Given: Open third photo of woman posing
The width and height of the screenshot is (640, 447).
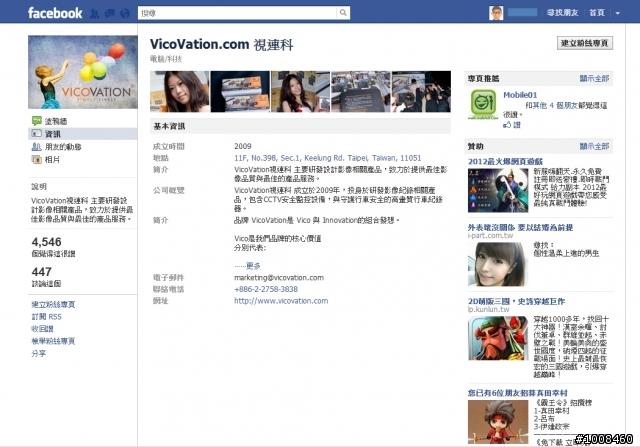Looking at the screenshot, I should 300,91.
